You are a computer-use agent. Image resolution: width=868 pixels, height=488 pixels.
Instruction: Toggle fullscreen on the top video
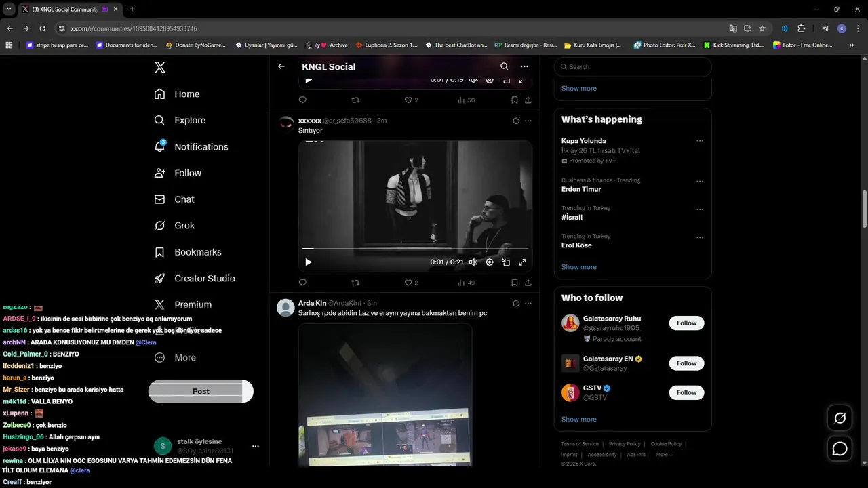522,79
